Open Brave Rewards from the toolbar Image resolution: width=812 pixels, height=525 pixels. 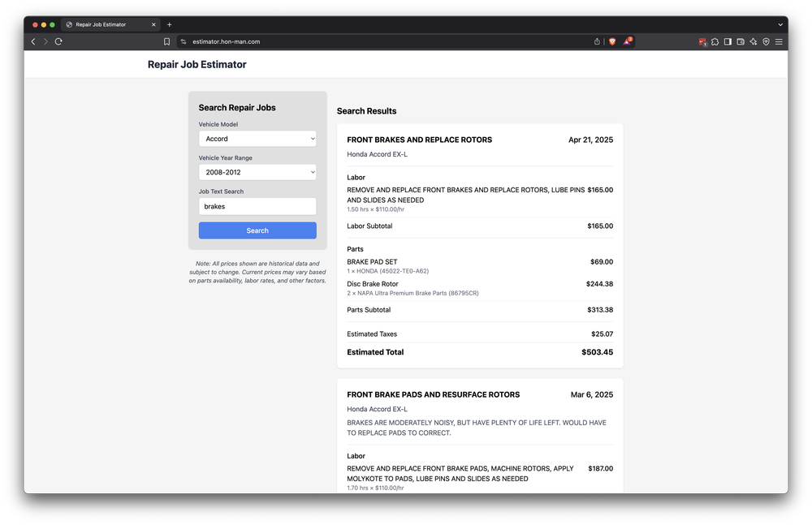627,41
